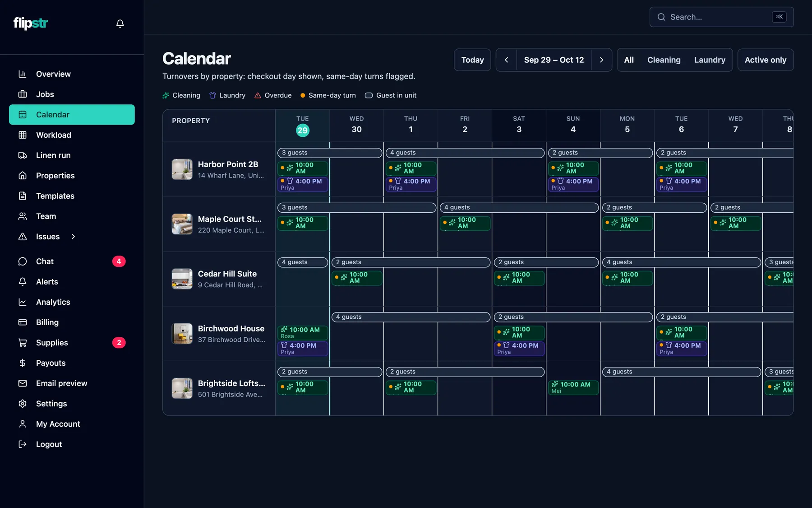Open notifications bell icon

pos(120,23)
